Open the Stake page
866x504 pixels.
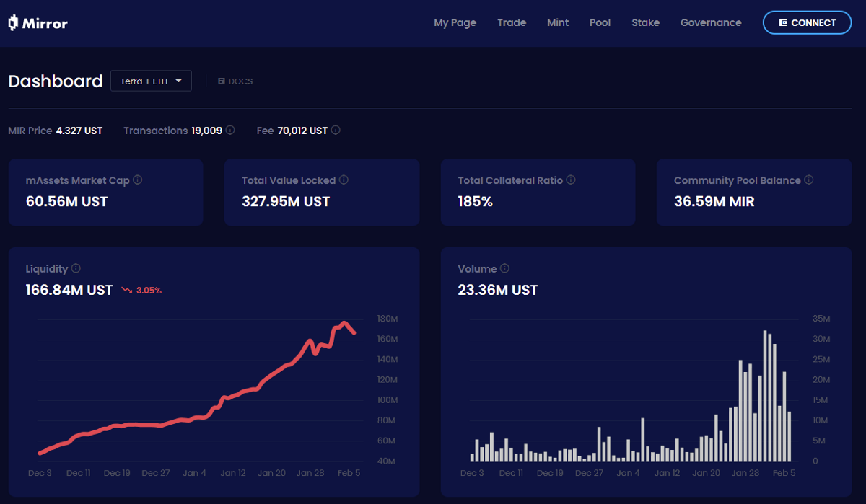click(645, 23)
